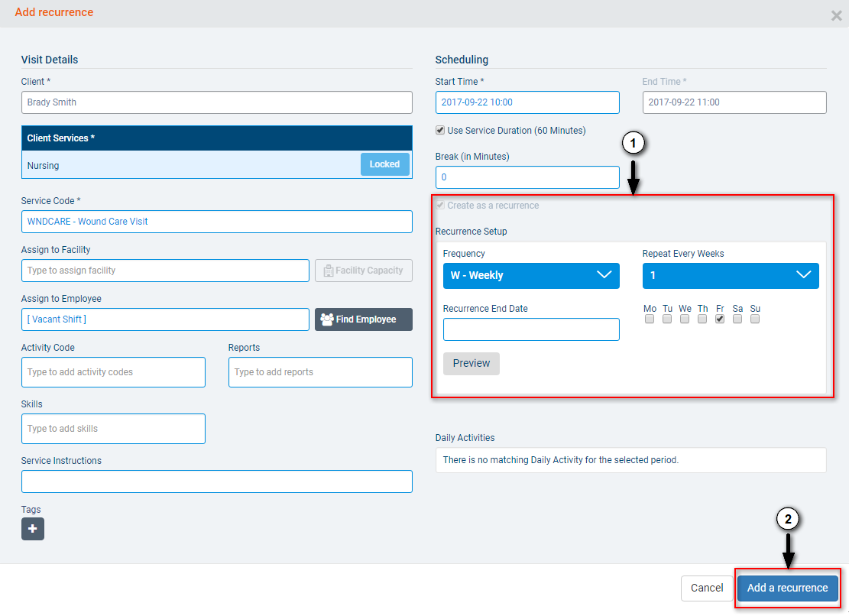Viewport: 849px width, 616px height.
Task: Close the Add recurrence dialog with X
Action: (836, 15)
